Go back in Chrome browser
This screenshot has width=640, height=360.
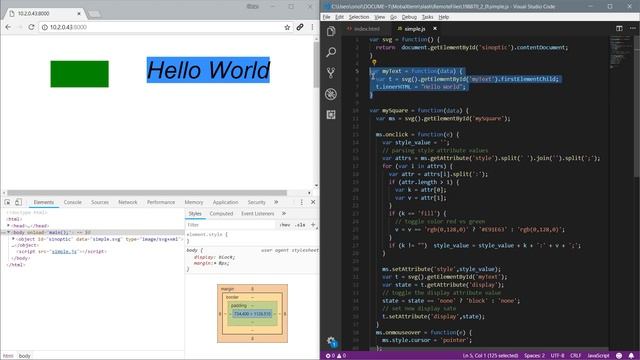(8, 27)
